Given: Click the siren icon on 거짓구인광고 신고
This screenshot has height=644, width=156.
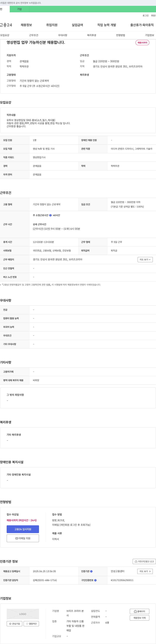Looking at the screenshot, I should tap(136, 561).
